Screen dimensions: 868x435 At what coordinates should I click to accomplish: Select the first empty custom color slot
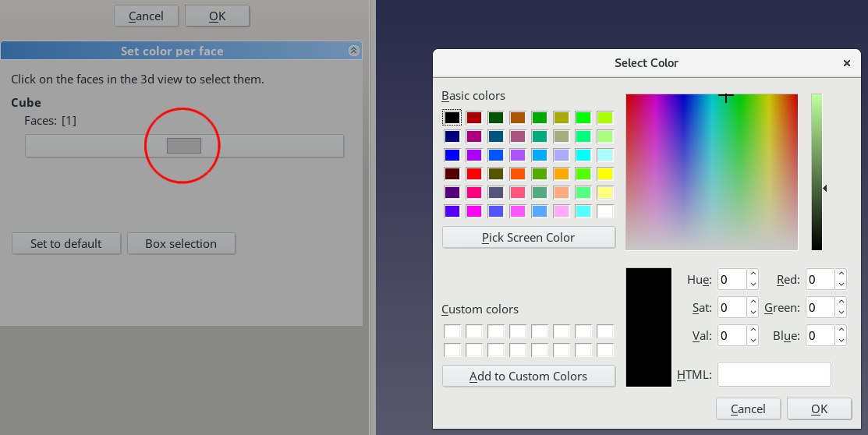(452, 332)
